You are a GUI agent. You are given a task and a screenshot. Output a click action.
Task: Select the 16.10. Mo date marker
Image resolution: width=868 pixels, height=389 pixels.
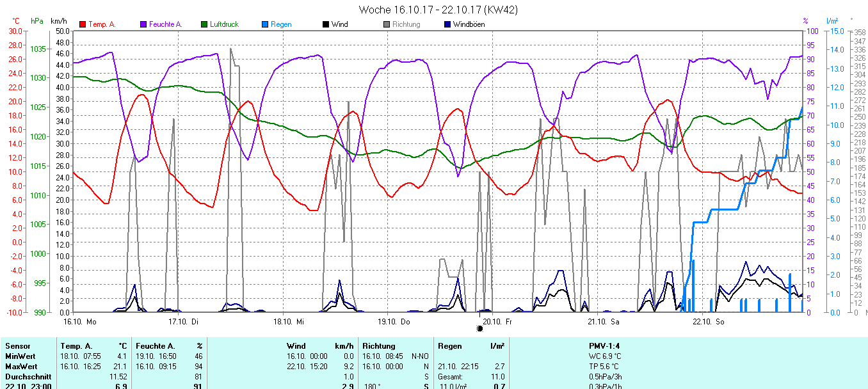tap(80, 321)
